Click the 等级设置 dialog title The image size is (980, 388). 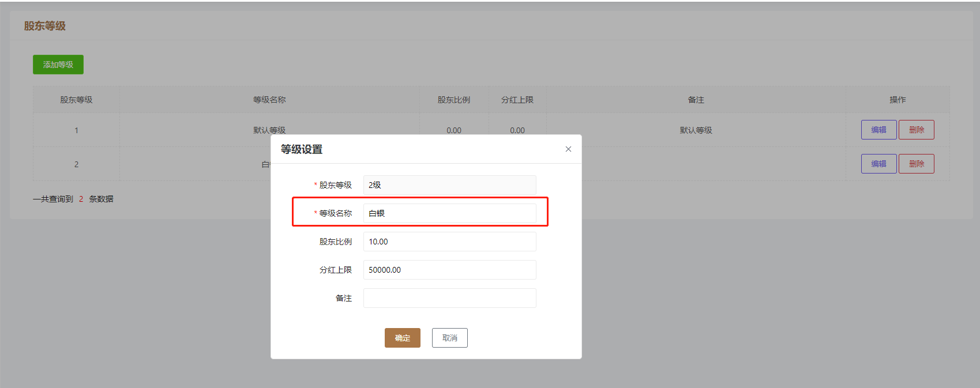click(x=302, y=149)
